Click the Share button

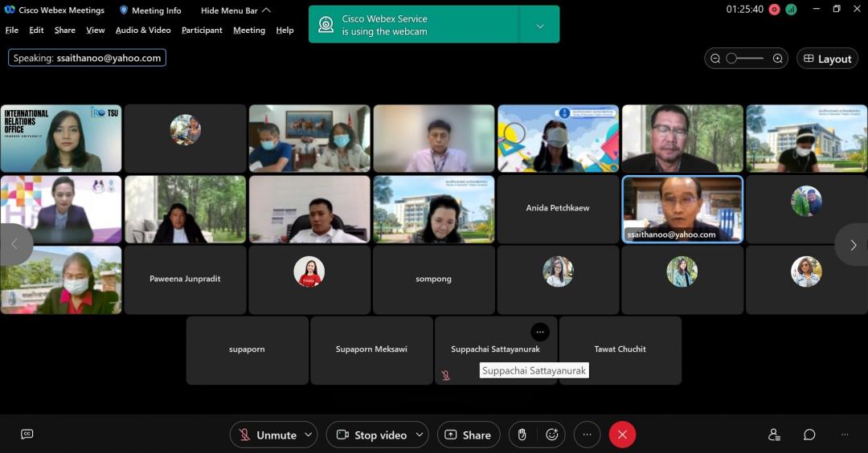[468, 435]
